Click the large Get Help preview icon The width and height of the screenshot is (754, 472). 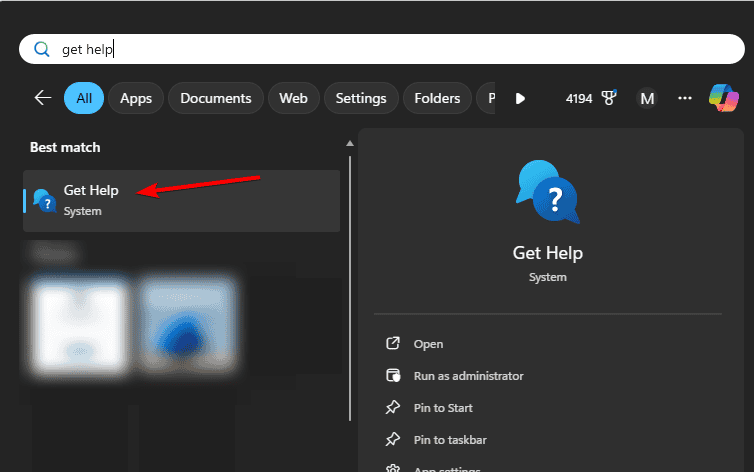pyautogui.click(x=548, y=192)
